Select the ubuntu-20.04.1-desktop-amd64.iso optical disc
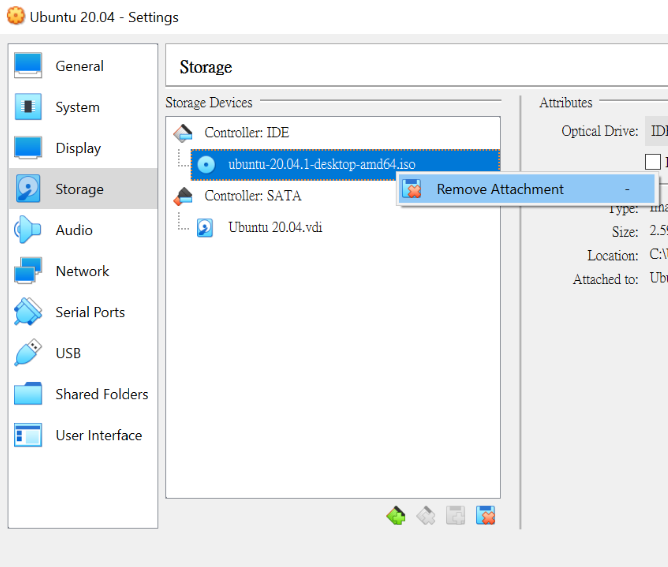Viewport: 668px width, 567px height. (x=345, y=164)
